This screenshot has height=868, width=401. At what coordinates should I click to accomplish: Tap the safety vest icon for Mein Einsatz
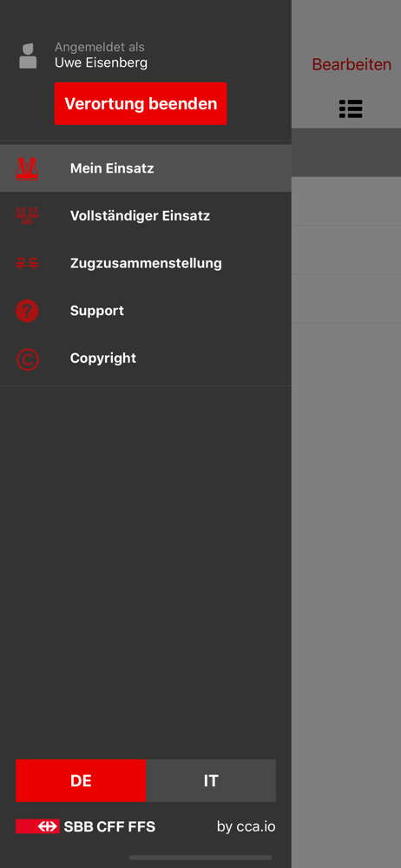[x=27, y=168]
